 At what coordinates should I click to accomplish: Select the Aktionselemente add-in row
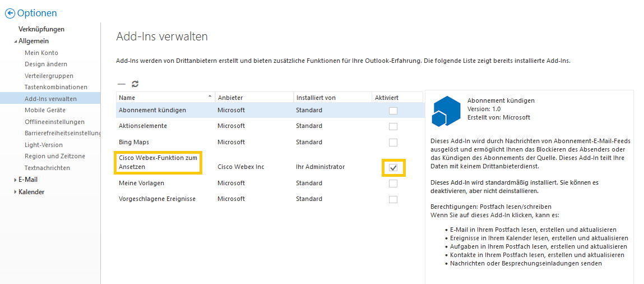pos(143,126)
